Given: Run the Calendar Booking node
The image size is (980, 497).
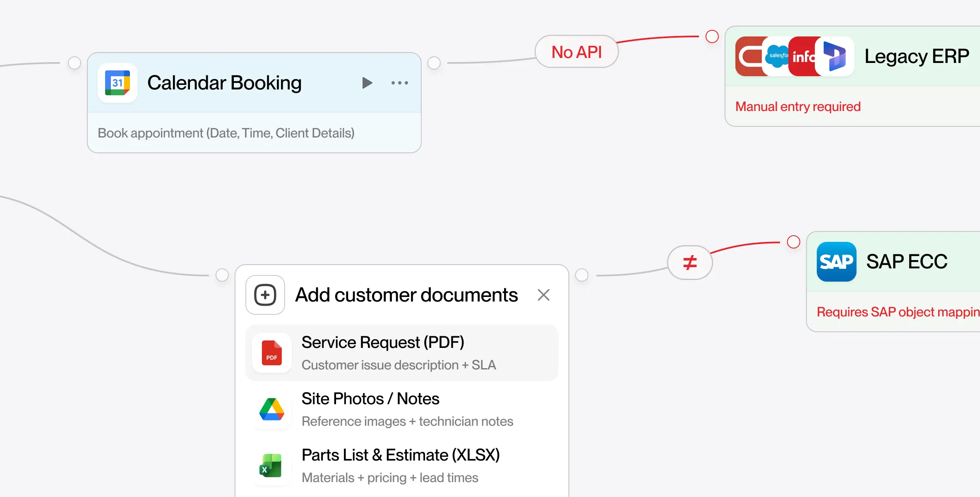Looking at the screenshot, I should [367, 83].
